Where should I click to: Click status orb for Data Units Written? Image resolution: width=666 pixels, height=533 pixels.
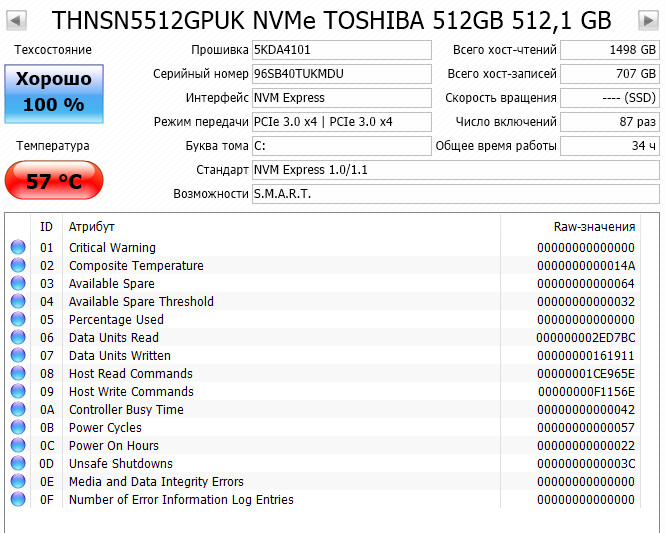pos(18,355)
